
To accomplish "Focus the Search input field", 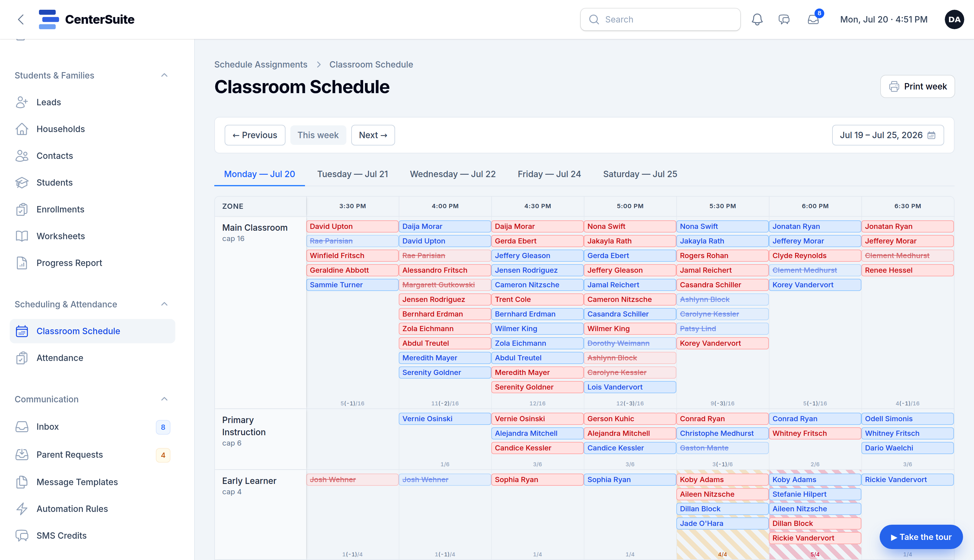I will [x=660, y=19].
